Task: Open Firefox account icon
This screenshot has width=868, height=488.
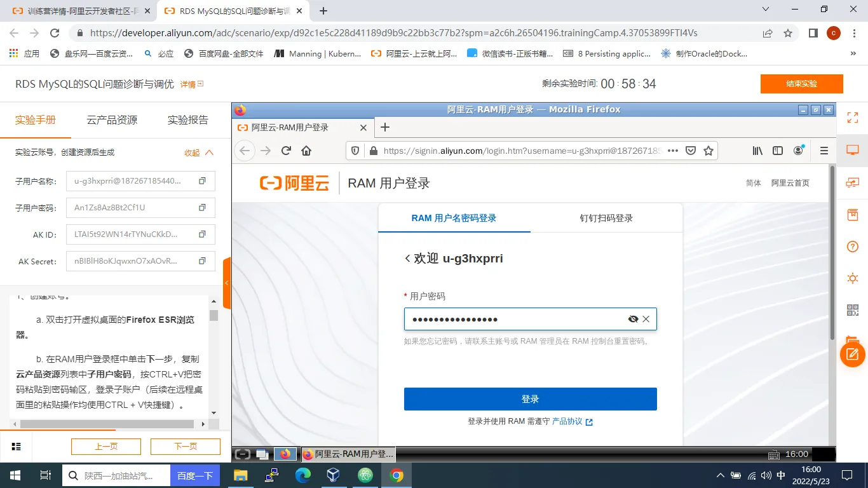Action: click(799, 151)
